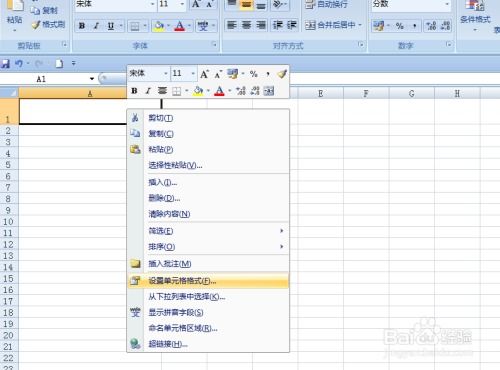Click the red font color button in mini toolbar
Screen dimensions: 500x370
219,91
